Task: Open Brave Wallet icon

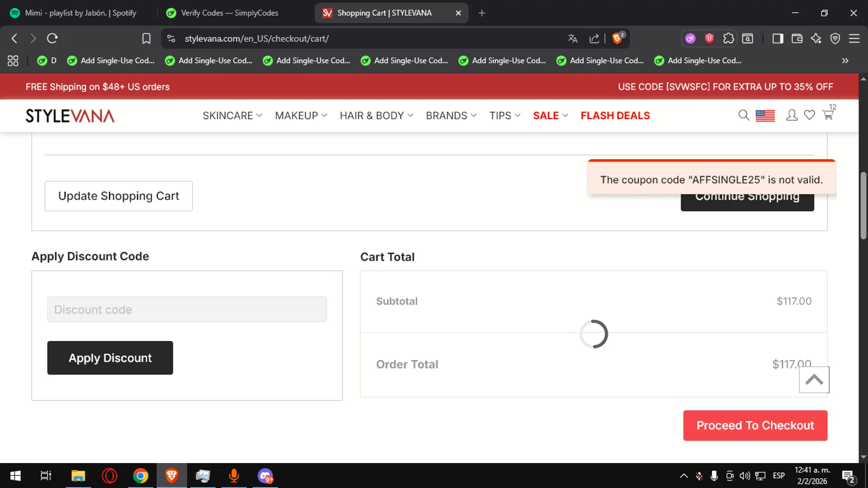Action: (797, 38)
